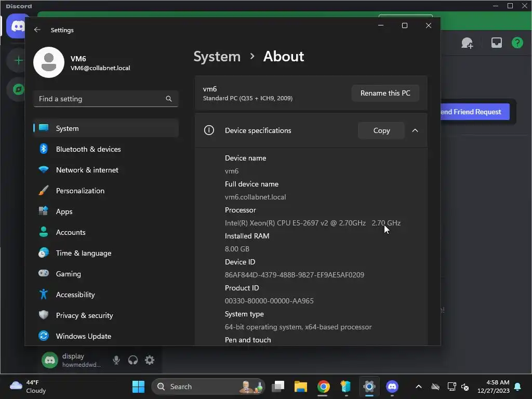Click VM6@collabnet.local account email
The image size is (532, 399).
coord(100,68)
